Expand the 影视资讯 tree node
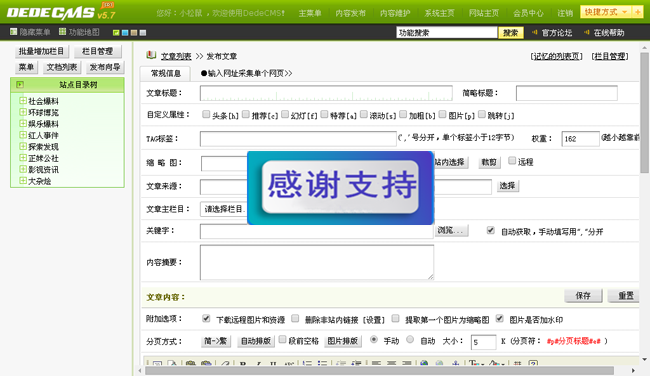The height and width of the screenshot is (376, 650). click(23, 169)
